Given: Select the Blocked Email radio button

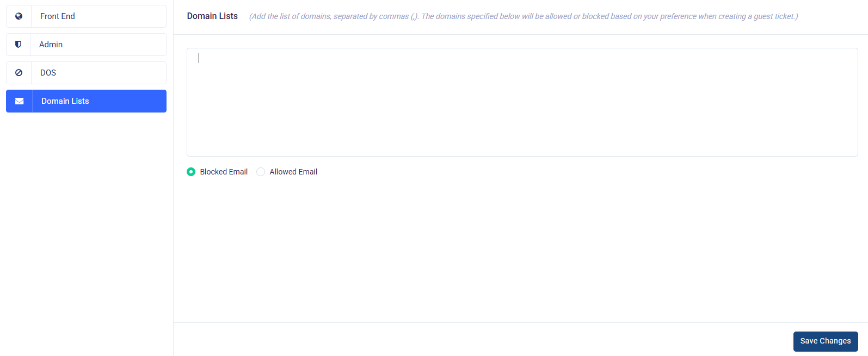Looking at the screenshot, I should 191,172.
